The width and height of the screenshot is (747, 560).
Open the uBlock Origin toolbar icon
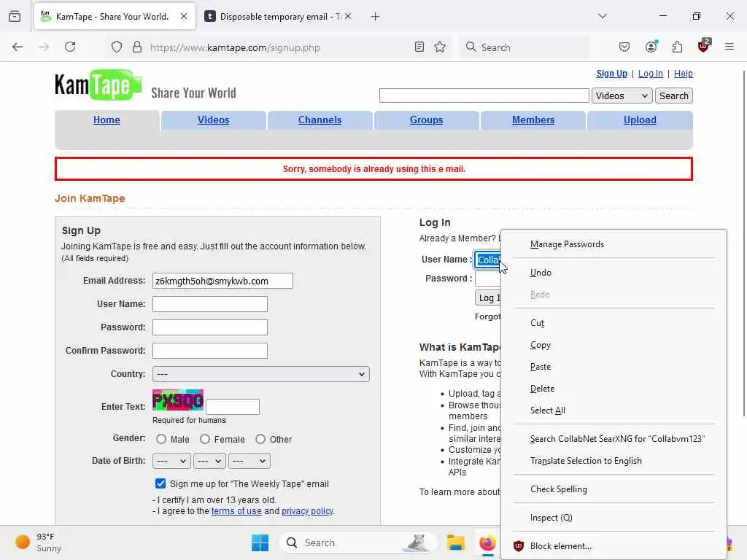(x=704, y=46)
